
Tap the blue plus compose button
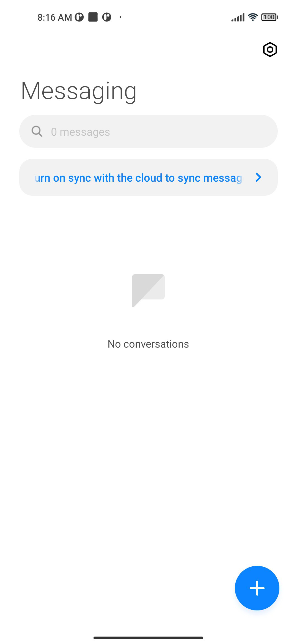click(257, 588)
